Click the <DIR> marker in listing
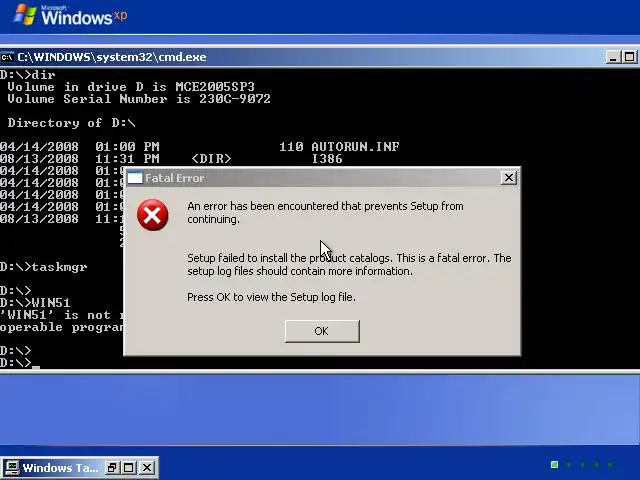The height and width of the screenshot is (480, 640). pos(211,159)
